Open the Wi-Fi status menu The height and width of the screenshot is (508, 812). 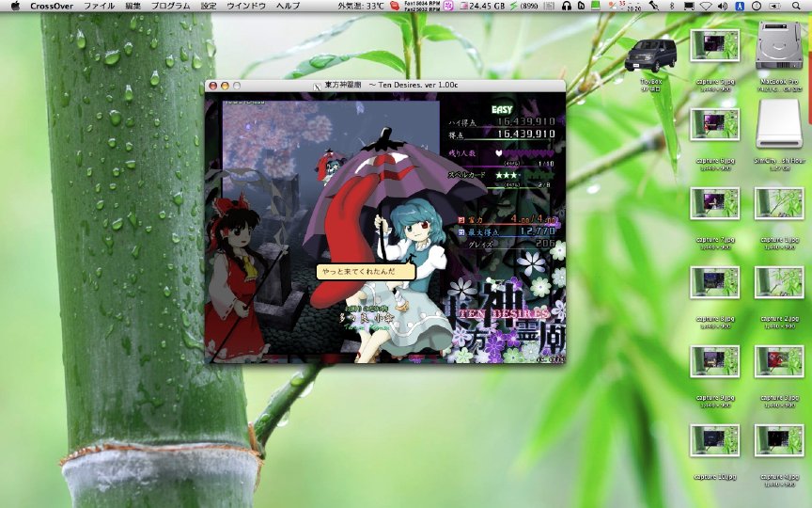(x=706, y=6)
